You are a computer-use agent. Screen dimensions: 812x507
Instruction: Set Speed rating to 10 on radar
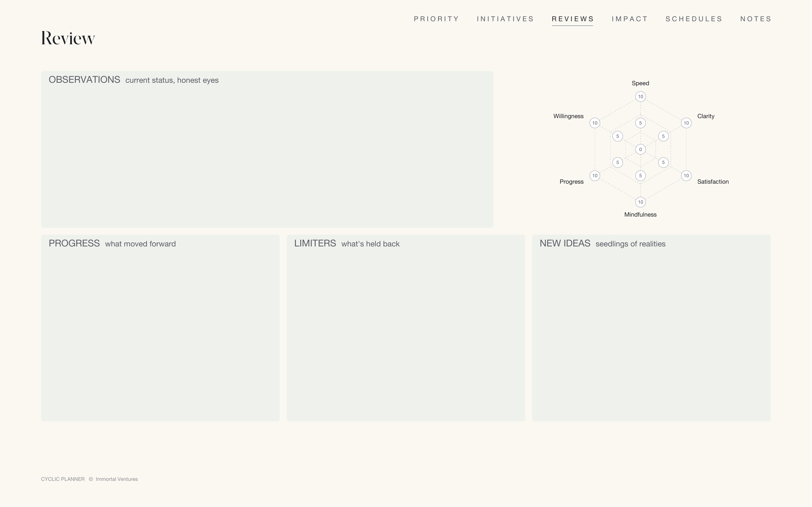pyautogui.click(x=640, y=97)
